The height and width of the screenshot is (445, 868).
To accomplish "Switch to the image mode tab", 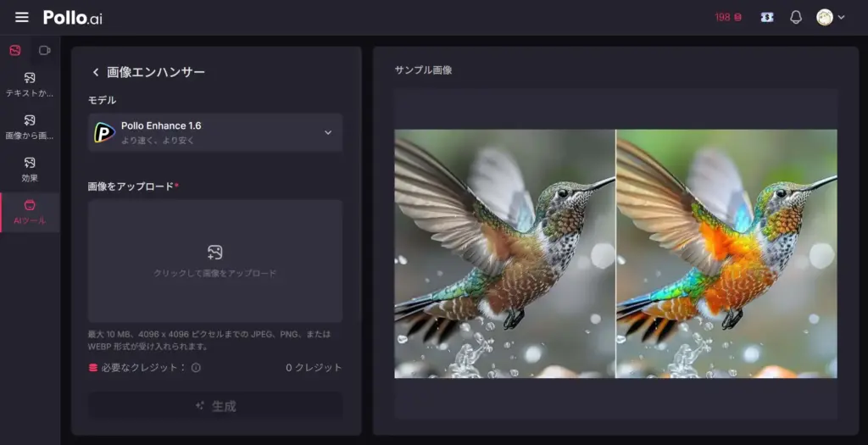I will [x=15, y=50].
